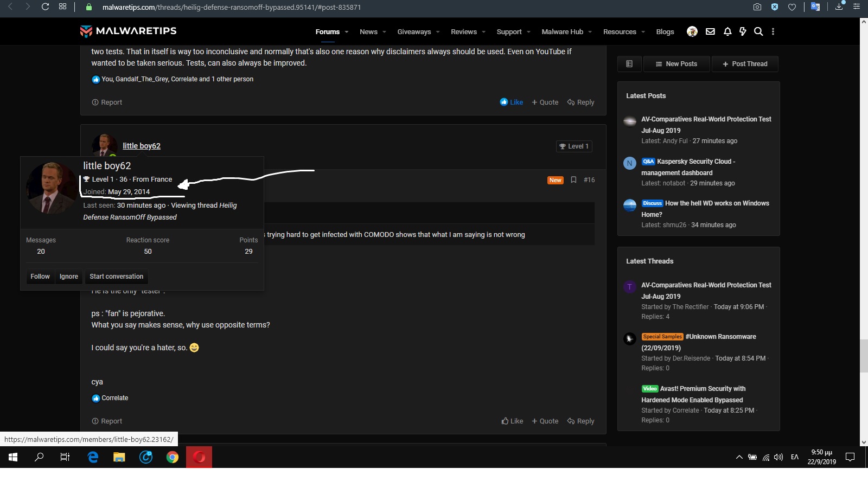Expand the Forums dropdown arrow
Image resolution: width=868 pixels, height=488 pixels.
(x=347, y=32)
